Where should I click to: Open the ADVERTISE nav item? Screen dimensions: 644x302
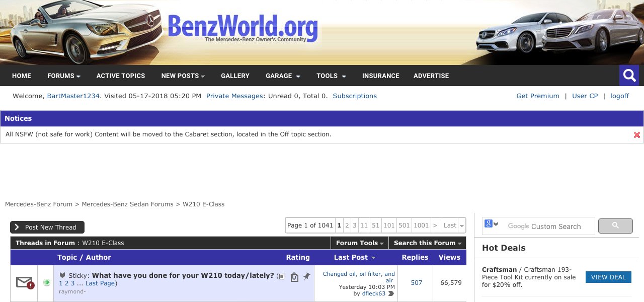[x=431, y=75]
